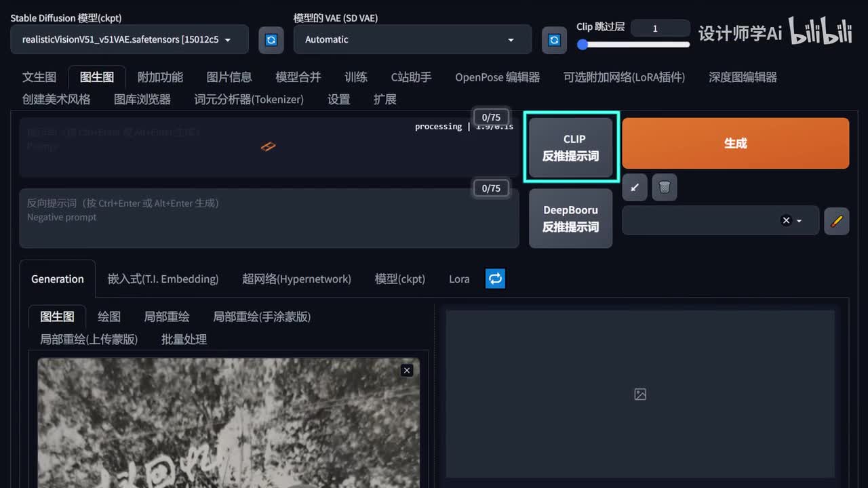Select the Lora tab
This screenshot has width=868, height=488.
(459, 279)
